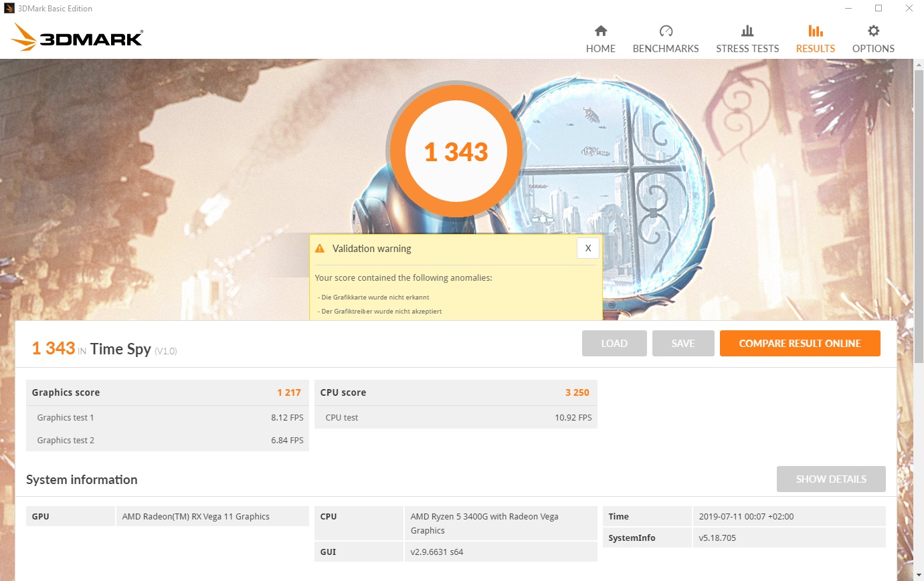Minimize the 3DMark Basic Edition window
924x581 pixels.
pyautogui.click(x=848, y=9)
